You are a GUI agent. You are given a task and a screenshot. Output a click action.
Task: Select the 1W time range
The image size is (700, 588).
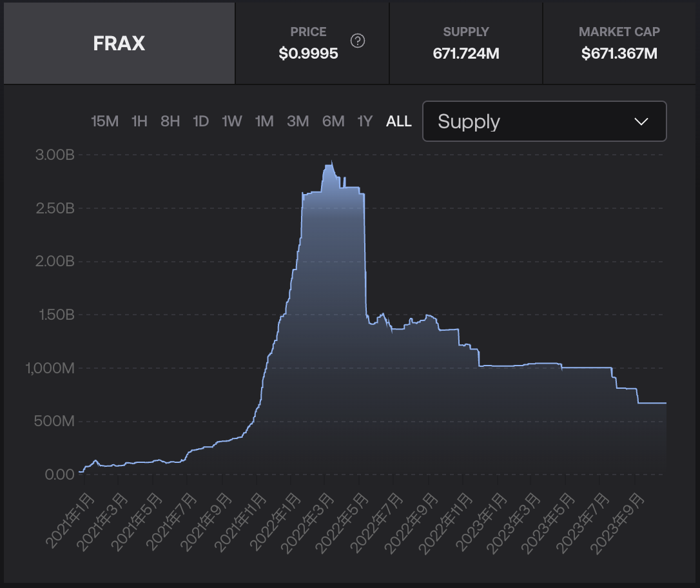[231, 121]
